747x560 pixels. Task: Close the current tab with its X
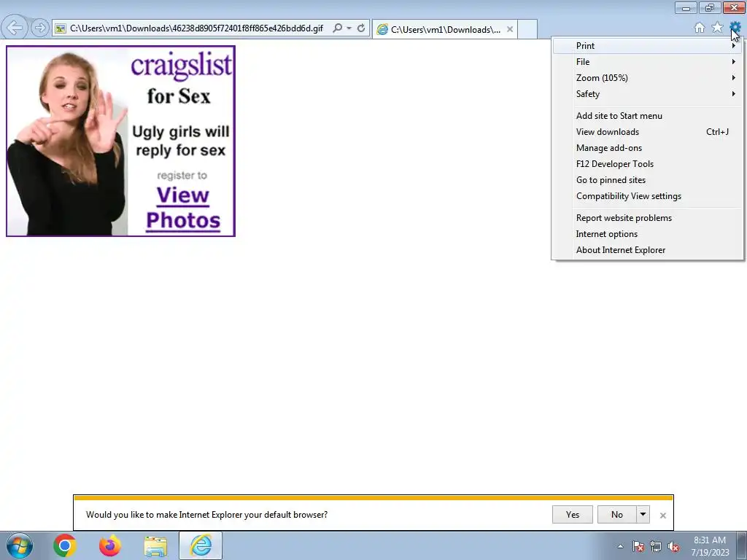tap(510, 29)
